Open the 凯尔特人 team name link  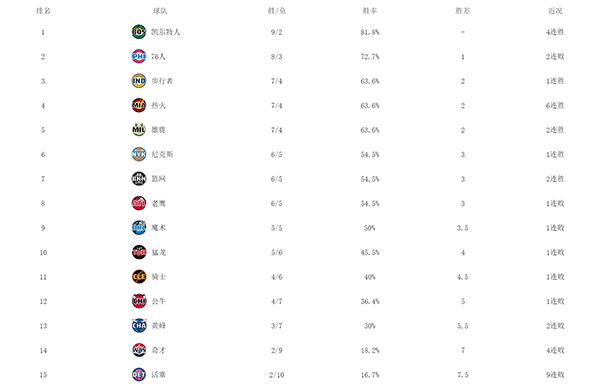tap(165, 32)
